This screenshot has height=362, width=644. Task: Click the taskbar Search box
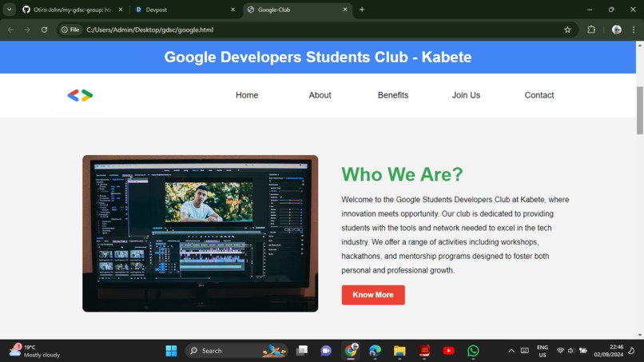point(237,351)
